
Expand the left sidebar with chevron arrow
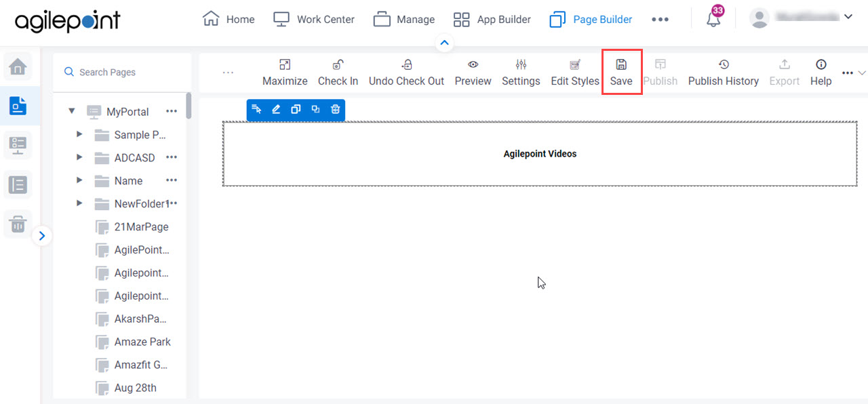point(42,236)
